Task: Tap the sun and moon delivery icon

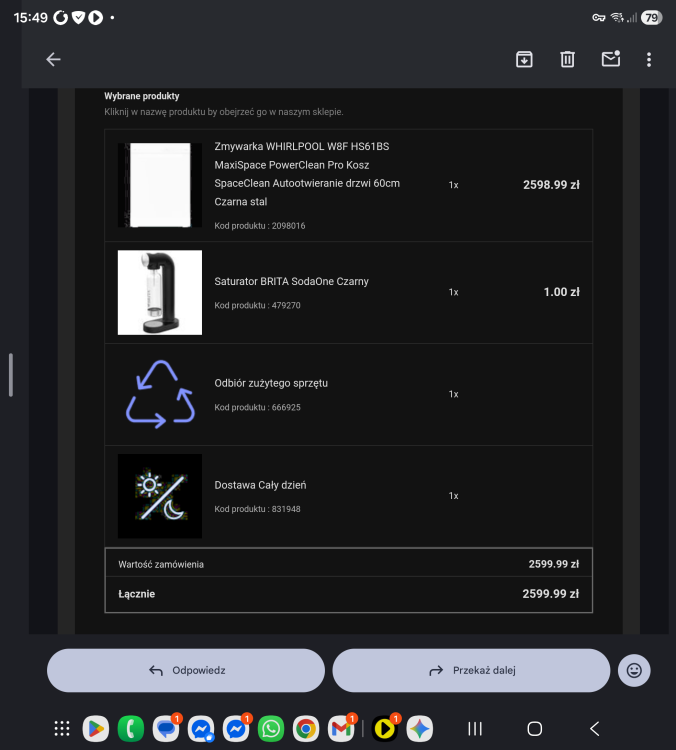Action: pos(160,496)
